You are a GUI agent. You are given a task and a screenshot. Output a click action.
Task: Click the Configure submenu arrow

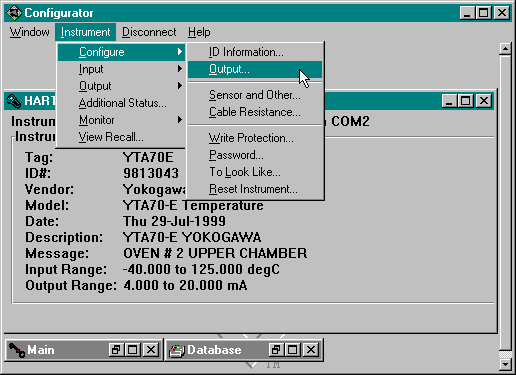click(x=180, y=52)
